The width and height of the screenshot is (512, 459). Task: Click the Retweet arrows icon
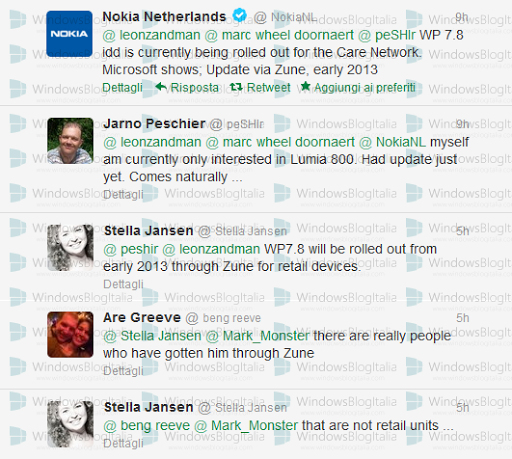click(236, 87)
